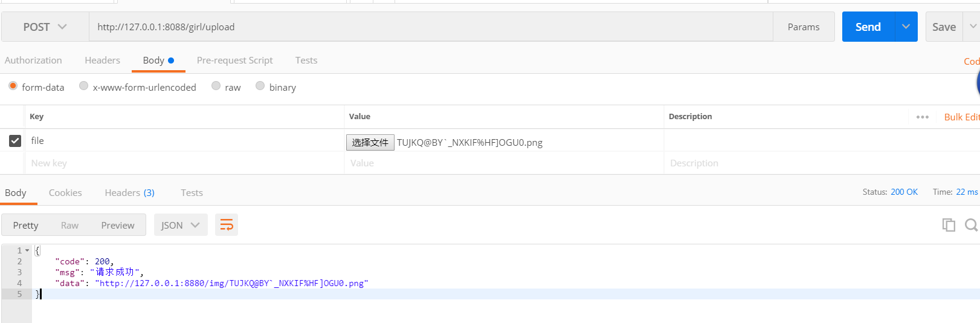980x323 pixels.
Task: Click the Description column header
Action: click(x=690, y=117)
